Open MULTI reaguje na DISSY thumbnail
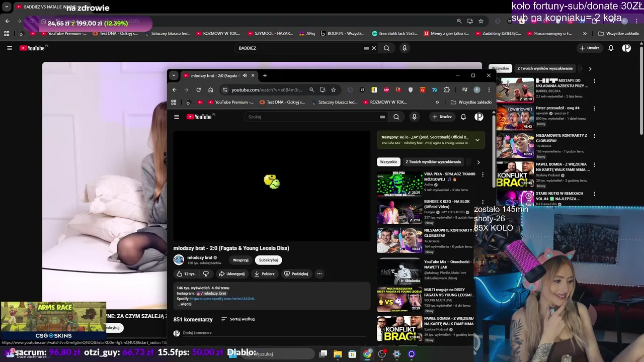The width and height of the screenshot is (644, 362). 400,299
